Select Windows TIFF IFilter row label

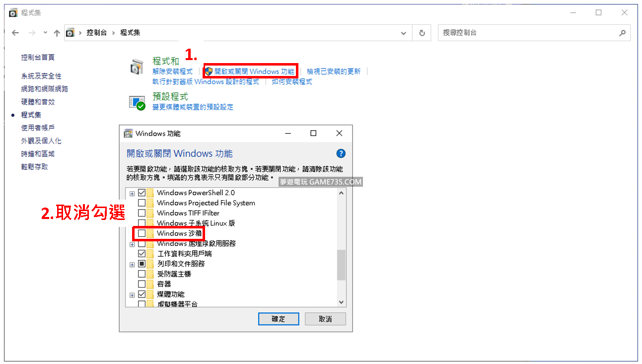point(188,213)
